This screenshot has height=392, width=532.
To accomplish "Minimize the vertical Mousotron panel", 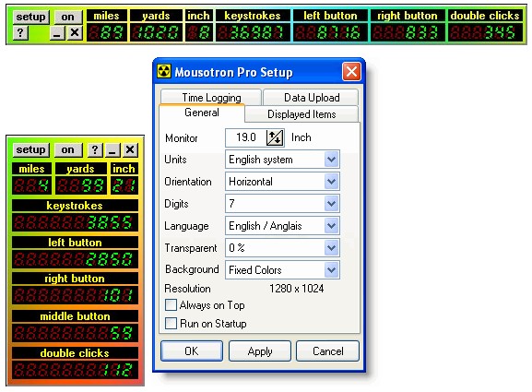I will point(112,150).
